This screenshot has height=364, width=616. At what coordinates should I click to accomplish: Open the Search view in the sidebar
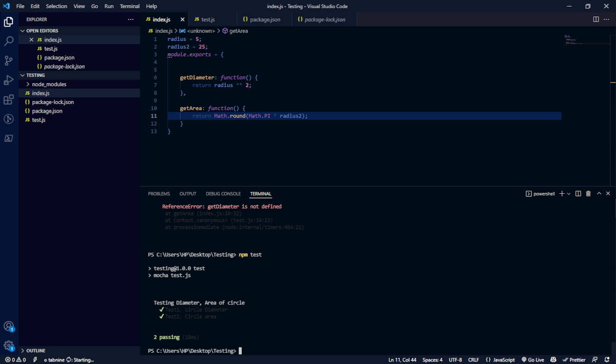8,40
